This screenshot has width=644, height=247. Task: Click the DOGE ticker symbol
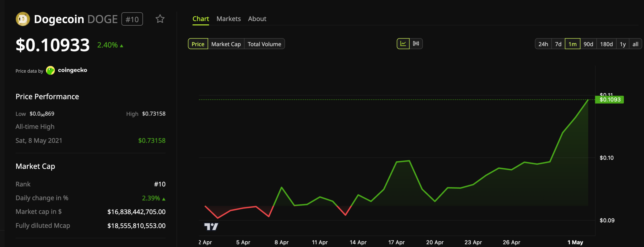coord(103,19)
